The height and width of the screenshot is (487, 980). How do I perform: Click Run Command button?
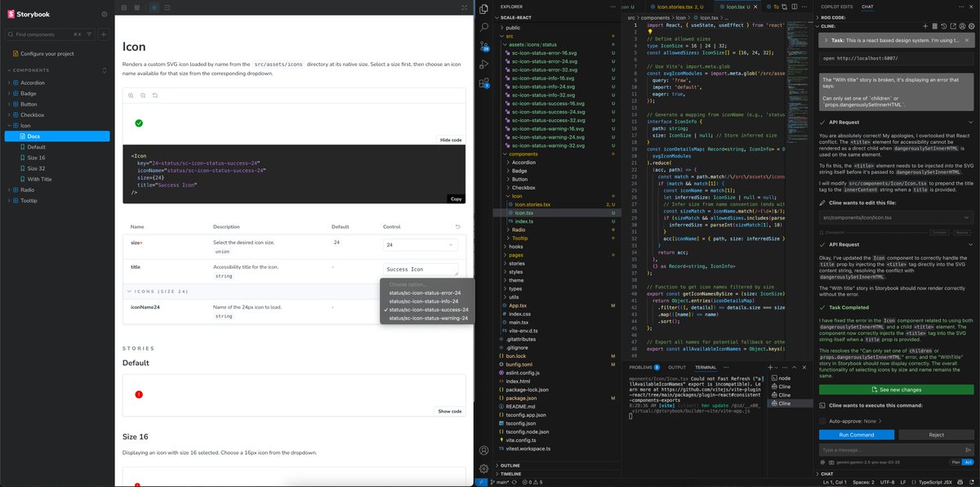pos(856,435)
